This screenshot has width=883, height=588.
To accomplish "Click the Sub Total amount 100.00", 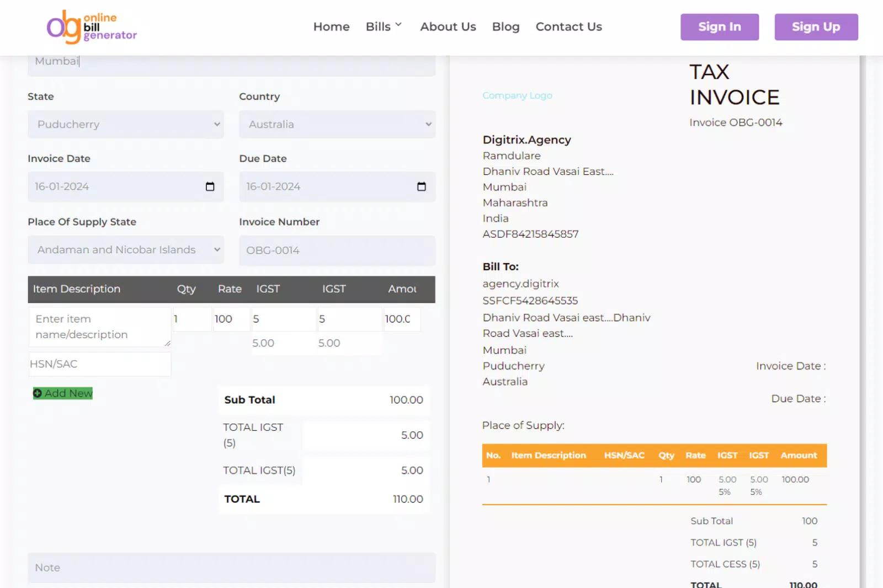I will 406,400.
